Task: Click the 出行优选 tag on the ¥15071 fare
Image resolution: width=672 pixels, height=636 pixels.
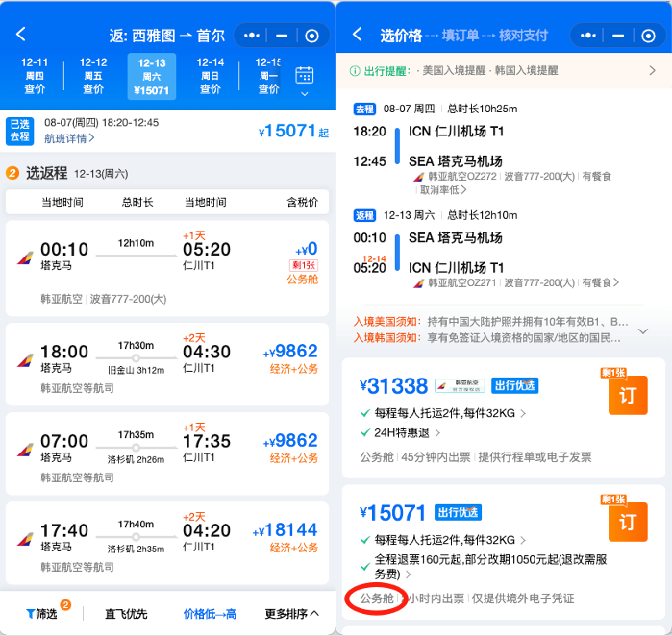Action: pyautogui.click(x=458, y=512)
